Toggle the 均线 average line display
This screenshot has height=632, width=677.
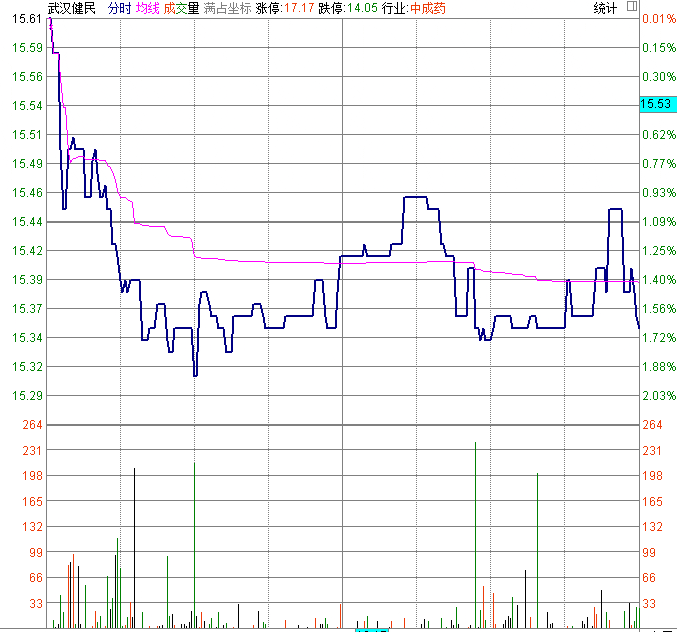148,8
